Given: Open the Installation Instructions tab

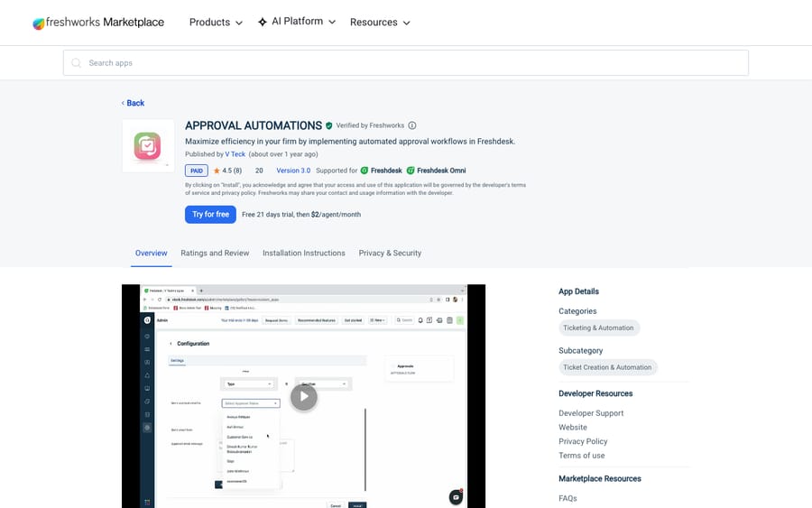Looking at the screenshot, I should pos(304,254).
